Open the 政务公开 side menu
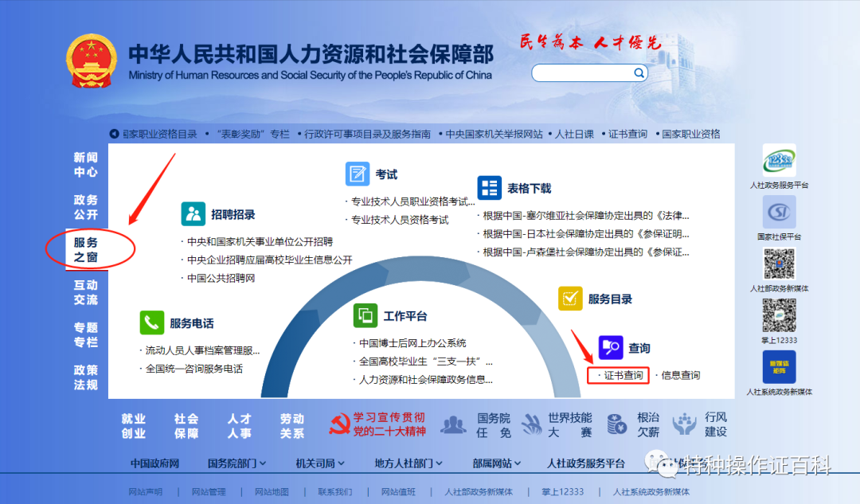 (86, 207)
